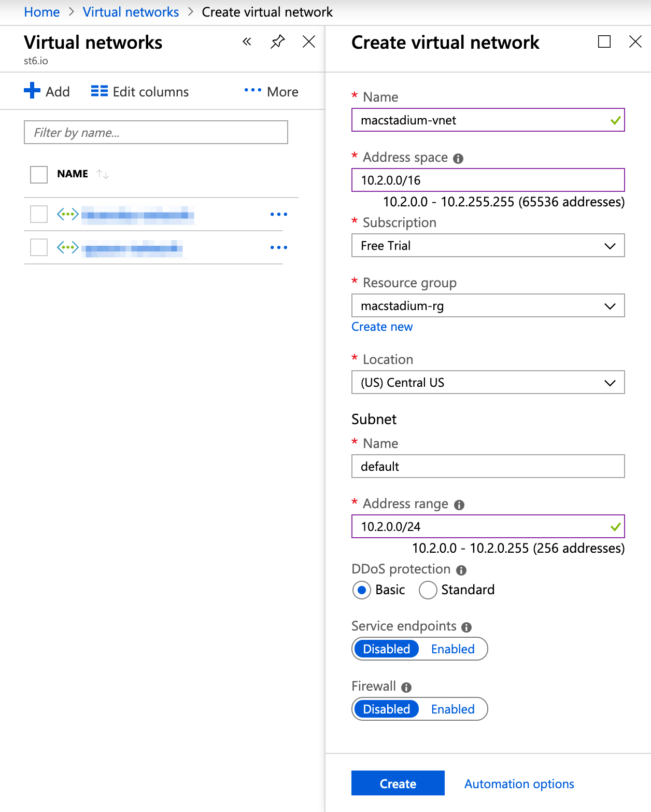Expand the Resource group dropdown
651x812 pixels.
click(611, 306)
